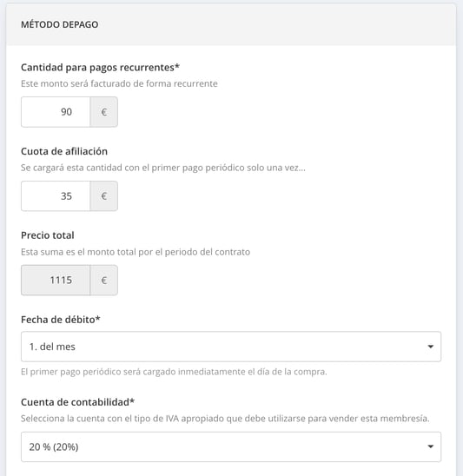
Task: Click the 'Selecciona la cuenta' IVA help text
Action: (225, 419)
